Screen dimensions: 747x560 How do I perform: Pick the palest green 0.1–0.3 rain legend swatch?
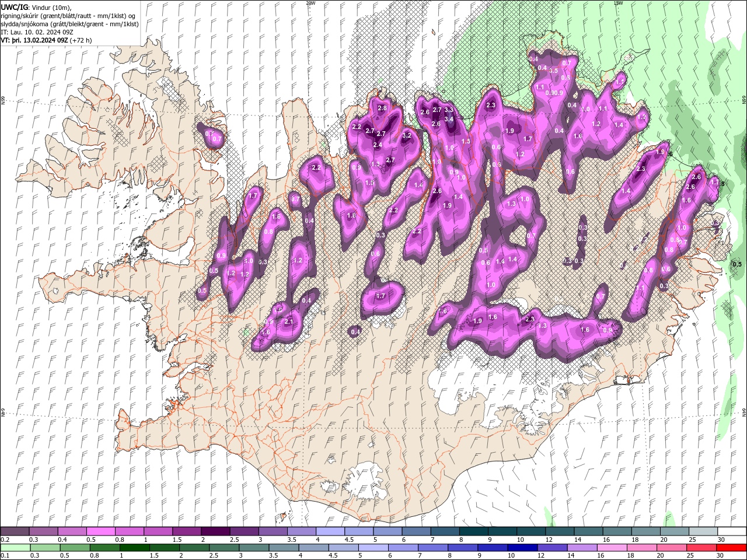click(x=15, y=548)
